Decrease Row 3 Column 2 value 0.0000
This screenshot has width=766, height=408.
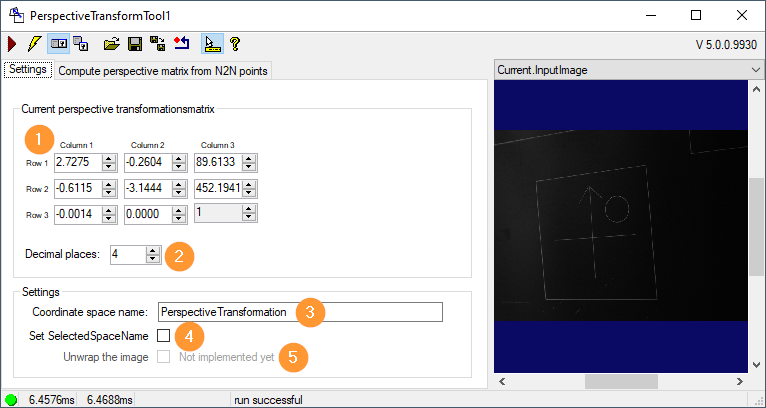[x=179, y=218]
